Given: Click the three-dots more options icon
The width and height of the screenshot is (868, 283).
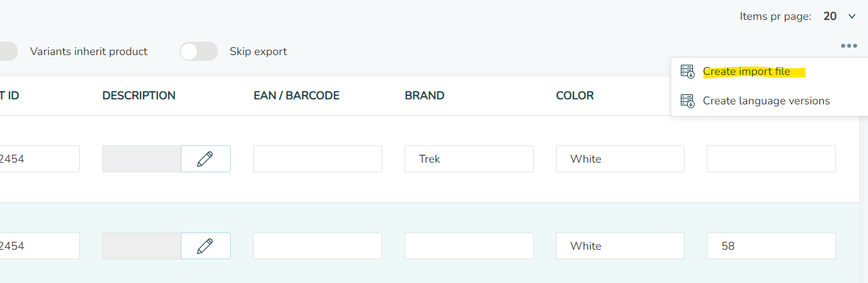Looking at the screenshot, I should pyautogui.click(x=849, y=46).
